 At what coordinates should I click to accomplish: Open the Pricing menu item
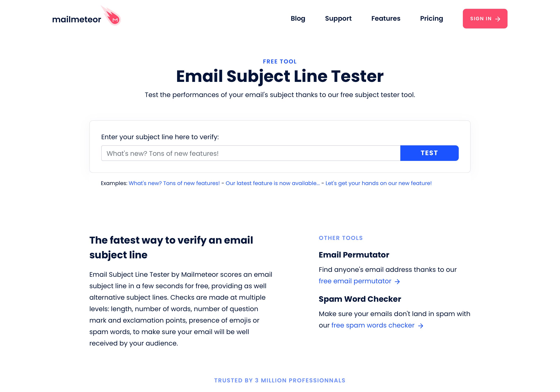[431, 18]
